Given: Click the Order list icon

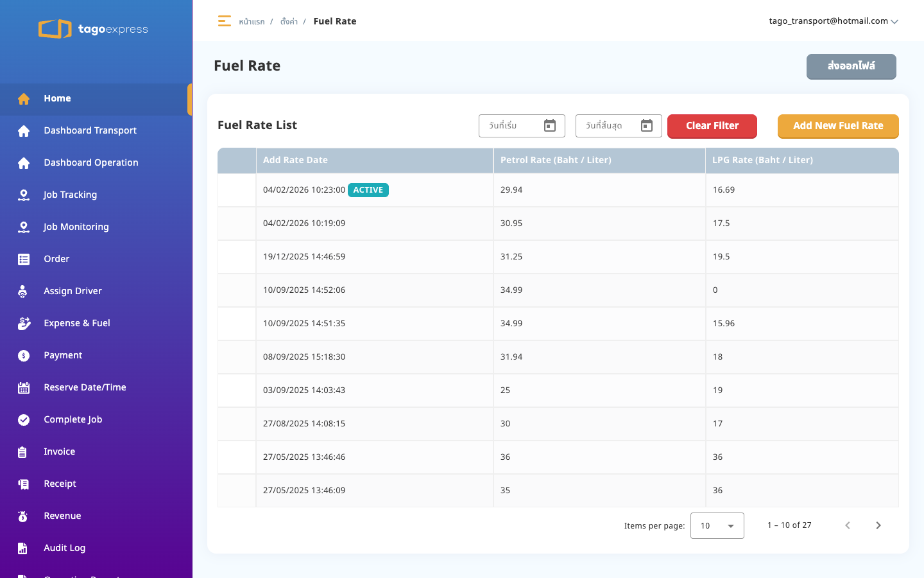Looking at the screenshot, I should tap(24, 259).
